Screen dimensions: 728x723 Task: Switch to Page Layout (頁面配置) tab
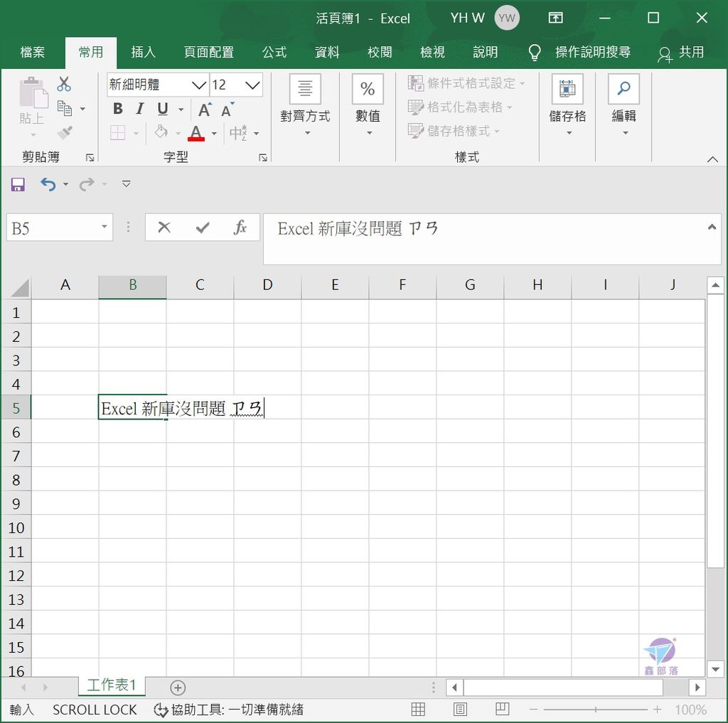point(208,52)
